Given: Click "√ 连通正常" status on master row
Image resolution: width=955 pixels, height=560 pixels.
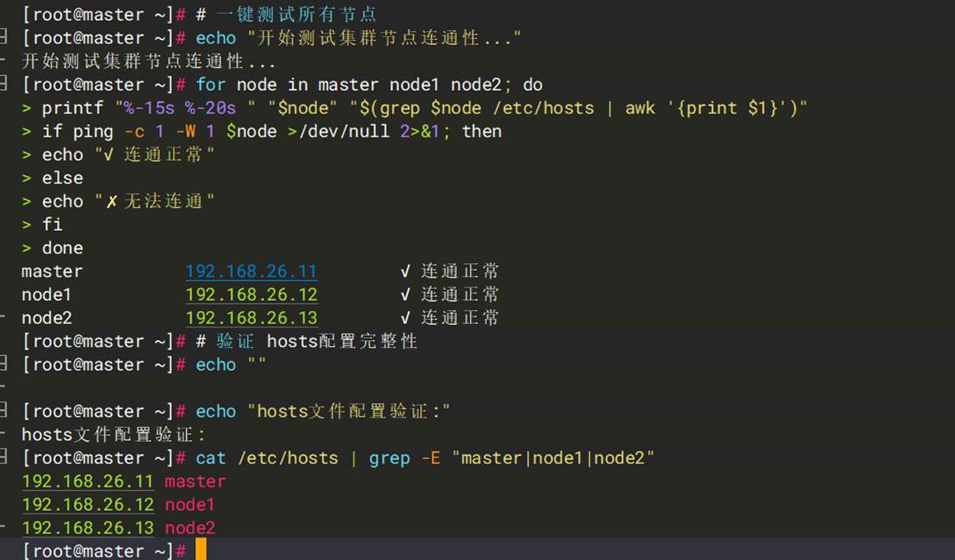Looking at the screenshot, I should [450, 272].
